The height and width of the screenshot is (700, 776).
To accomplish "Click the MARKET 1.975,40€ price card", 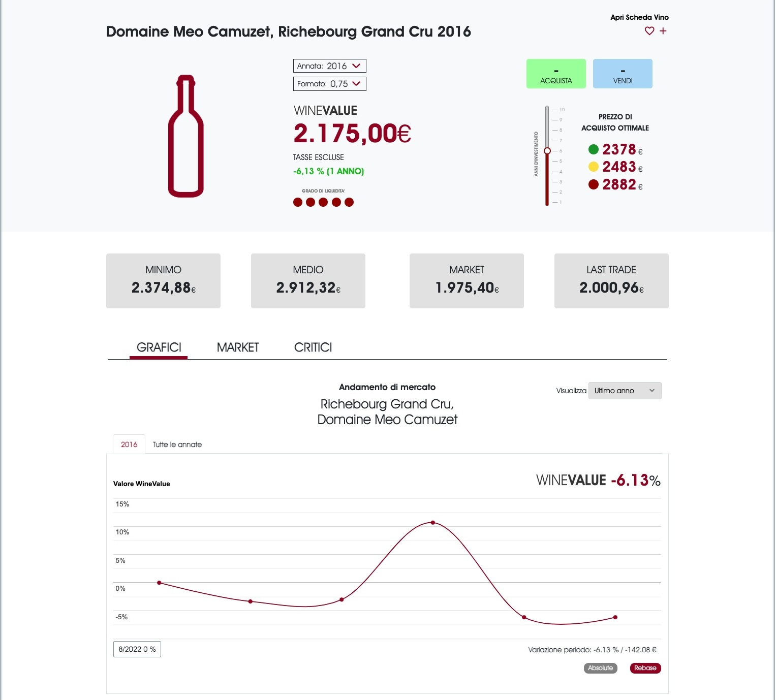I will click(467, 281).
